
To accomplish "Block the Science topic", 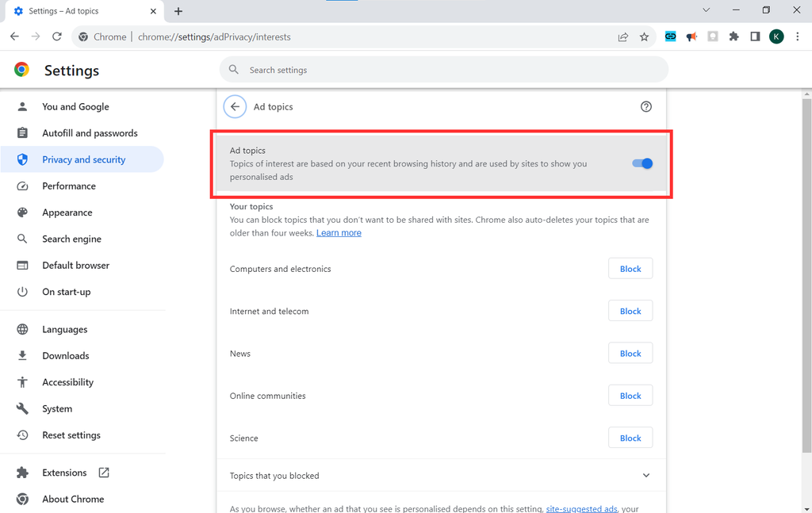I will pyautogui.click(x=630, y=437).
